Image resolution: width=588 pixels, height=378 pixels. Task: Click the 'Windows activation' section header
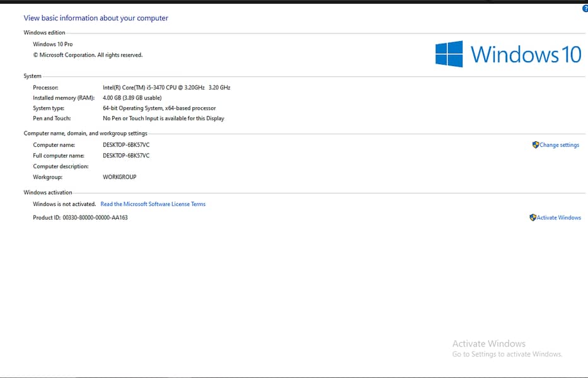[x=48, y=192]
